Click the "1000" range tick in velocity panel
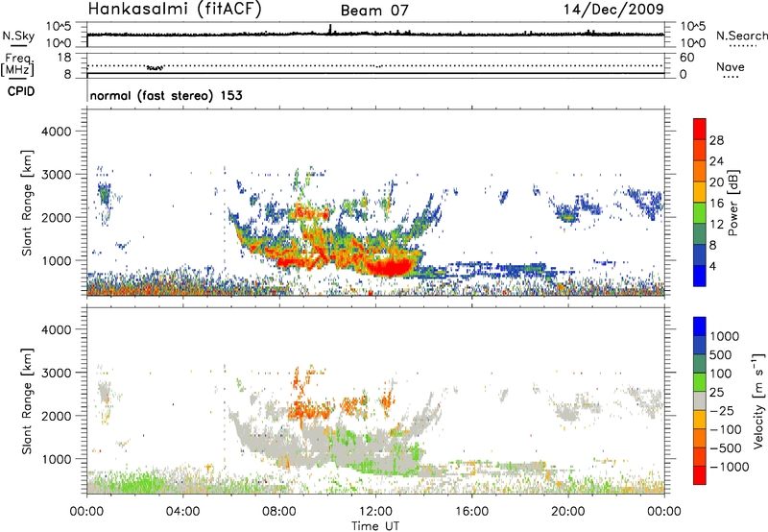This screenshot has height=532, width=768. (x=56, y=459)
